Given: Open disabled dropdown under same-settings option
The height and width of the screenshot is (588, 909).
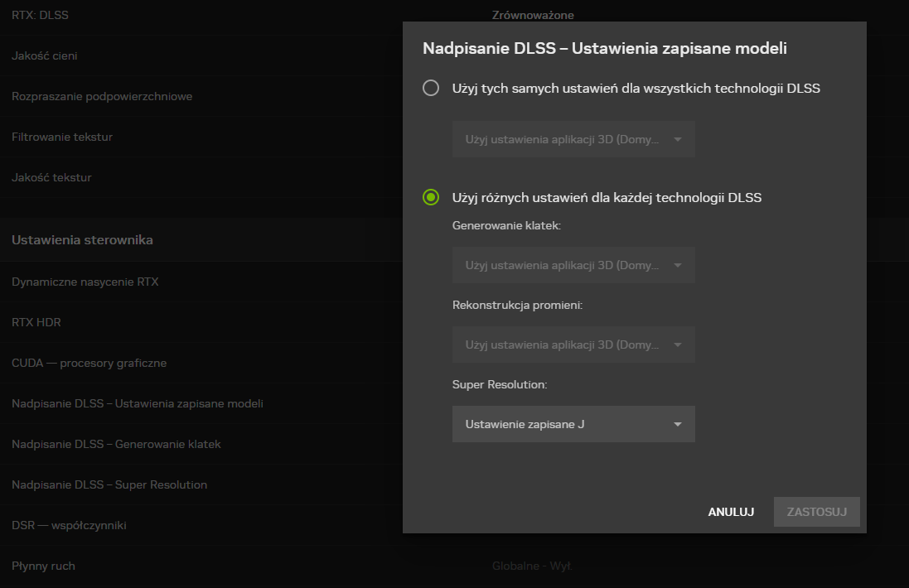Looking at the screenshot, I should click(573, 139).
